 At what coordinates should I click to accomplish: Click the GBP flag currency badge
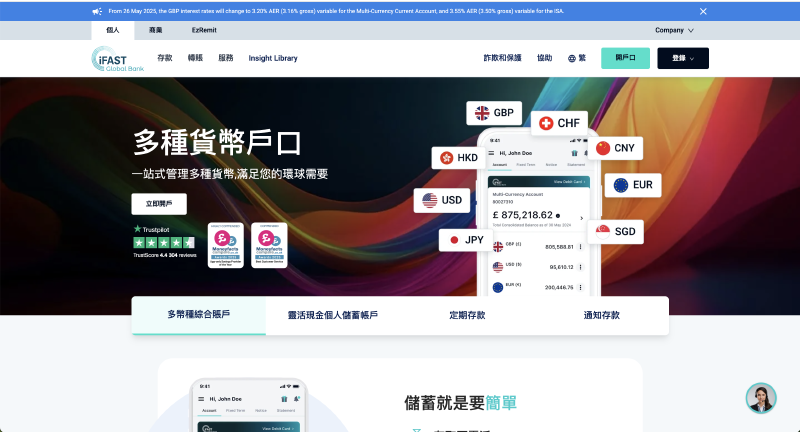point(496,113)
